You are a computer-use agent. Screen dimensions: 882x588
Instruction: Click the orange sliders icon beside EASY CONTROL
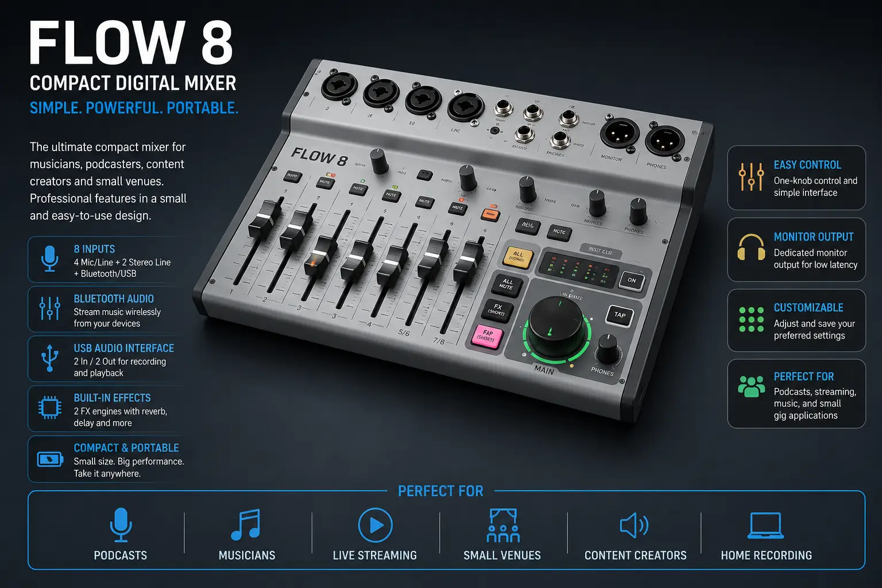tap(752, 176)
